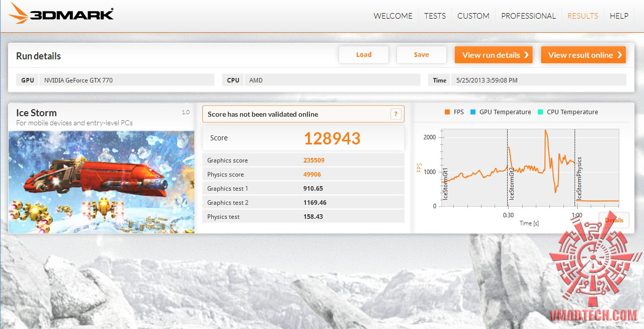
Task: Click View run details button
Action: [495, 55]
